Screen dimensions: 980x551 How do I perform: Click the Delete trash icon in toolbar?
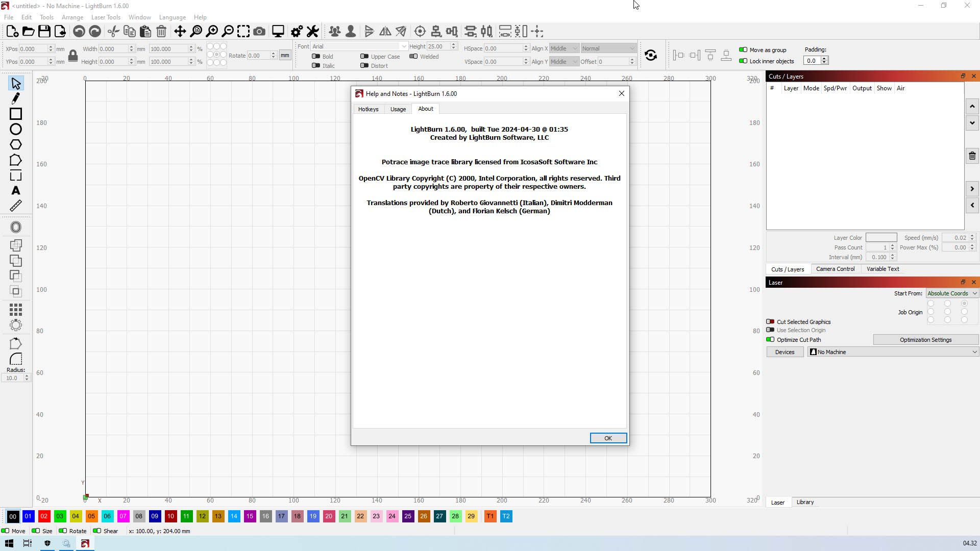tap(161, 32)
